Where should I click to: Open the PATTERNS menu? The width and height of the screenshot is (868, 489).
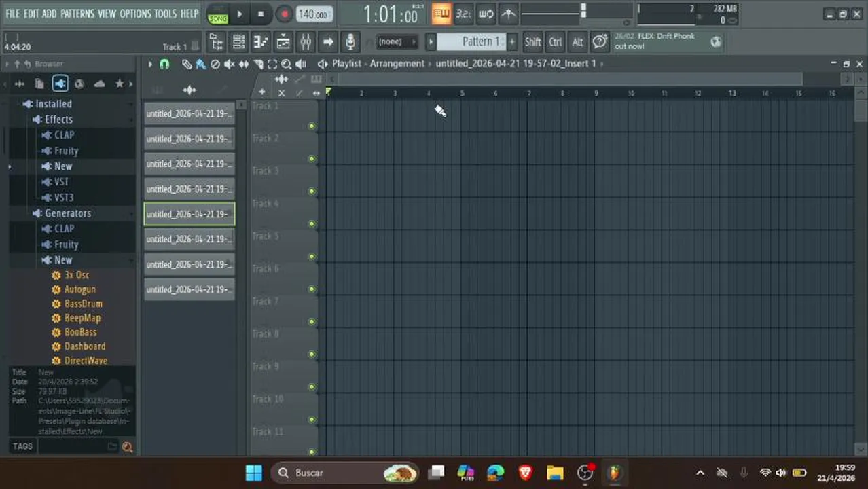77,14
